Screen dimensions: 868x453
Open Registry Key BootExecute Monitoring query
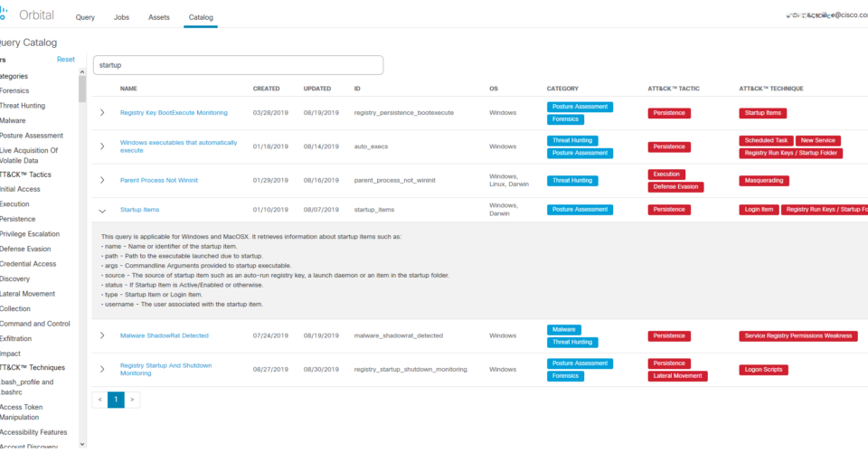click(x=174, y=112)
